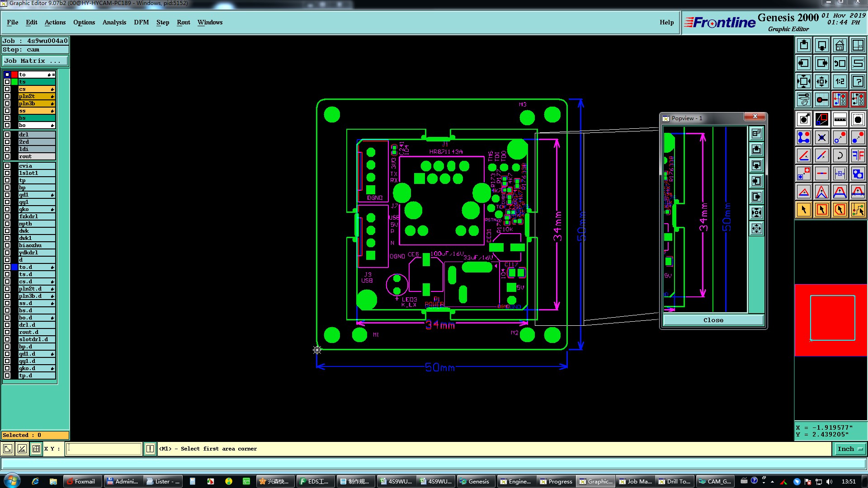Click the red color swatch of layer to

click(14, 75)
